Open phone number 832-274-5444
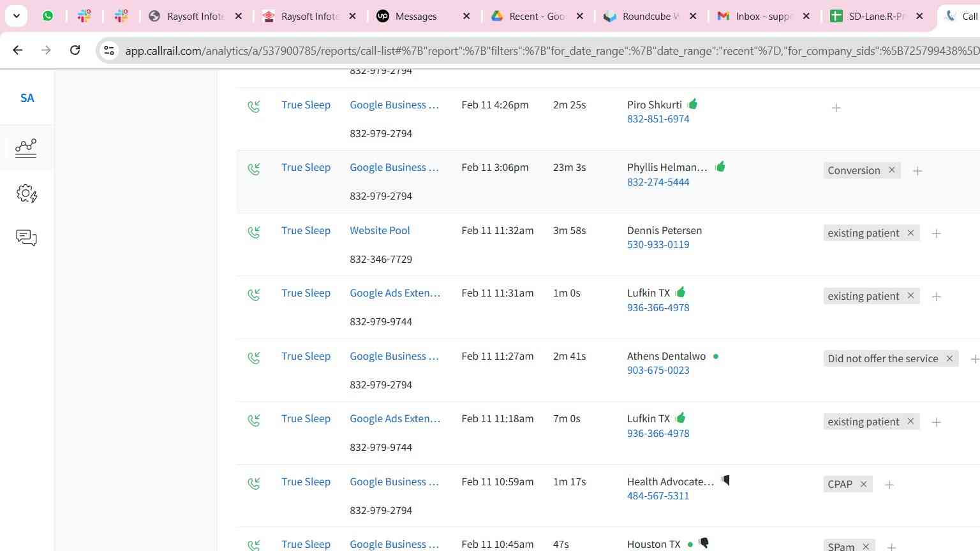Viewport: 980px width, 551px height. pyautogui.click(x=658, y=182)
